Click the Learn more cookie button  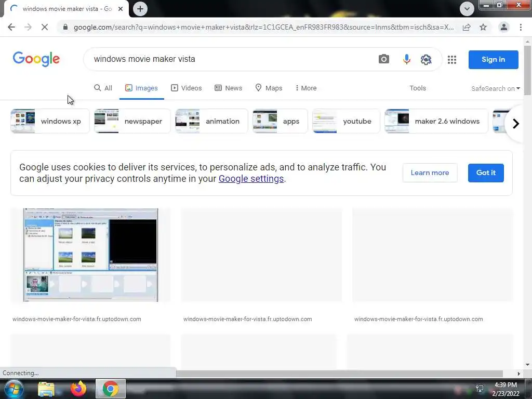click(430, 172)
